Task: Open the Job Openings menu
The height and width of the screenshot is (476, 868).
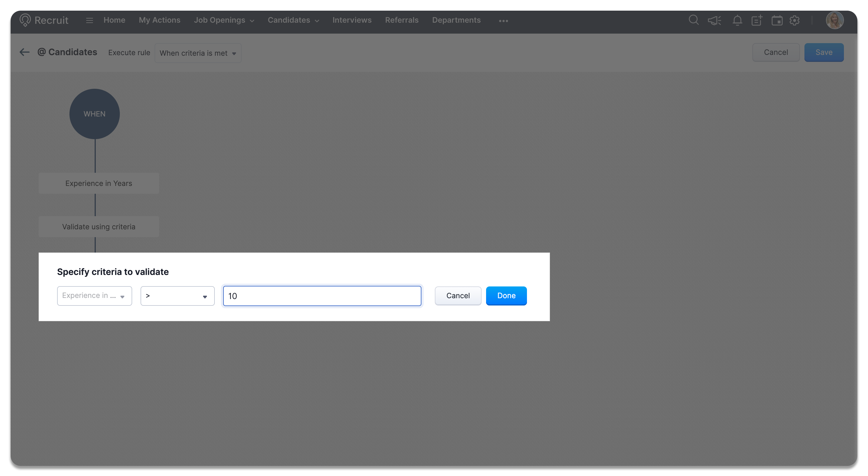Action: coord(224,20)
